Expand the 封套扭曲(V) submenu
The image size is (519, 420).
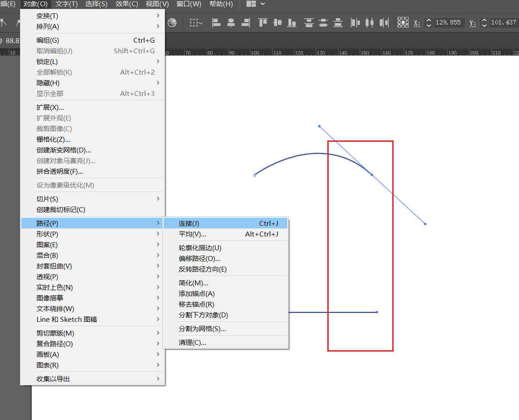point(93,266)
